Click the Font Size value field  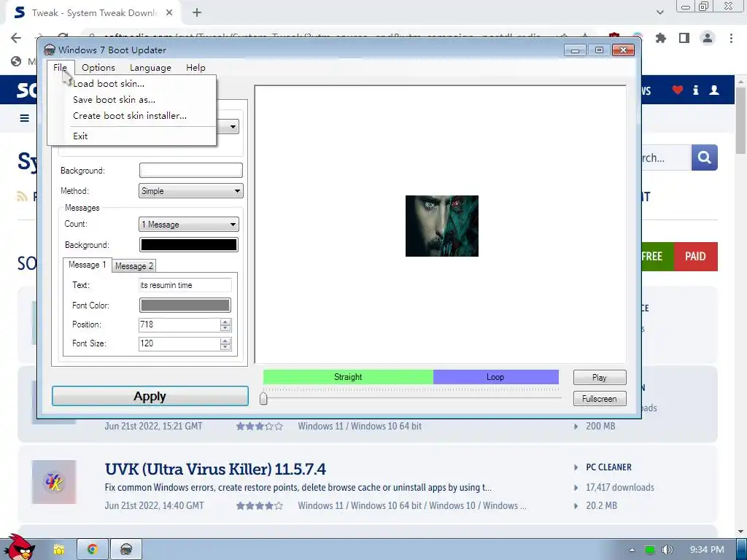click(x=179, y=344)
